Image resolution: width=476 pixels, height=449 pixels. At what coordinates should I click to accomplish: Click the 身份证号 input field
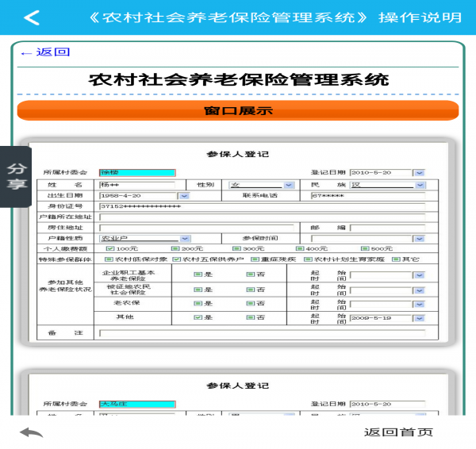[x=262, y=207]
